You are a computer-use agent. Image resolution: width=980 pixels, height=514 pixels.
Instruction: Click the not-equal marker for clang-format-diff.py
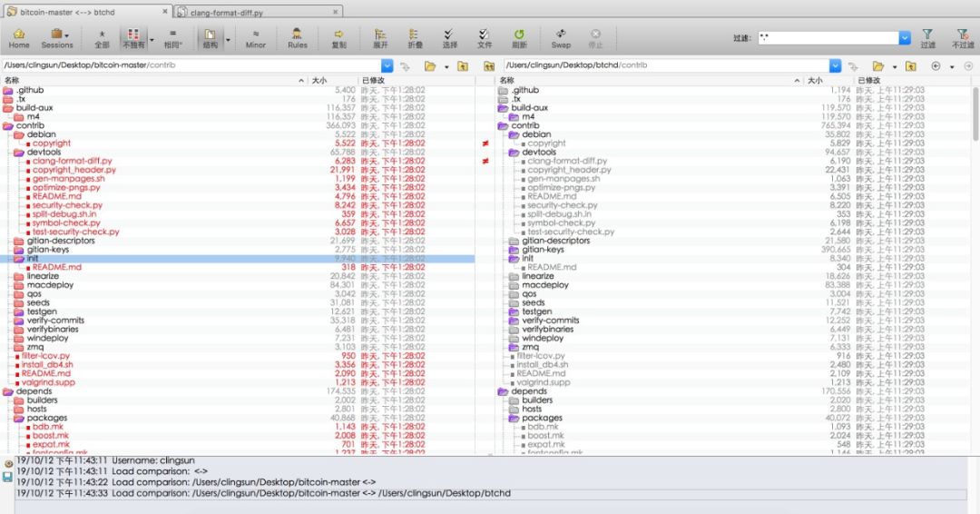coord(485,161)
